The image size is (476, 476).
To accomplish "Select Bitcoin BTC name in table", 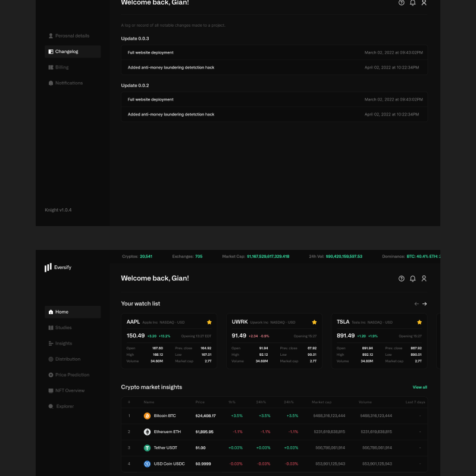I will (x=165, y=416).
